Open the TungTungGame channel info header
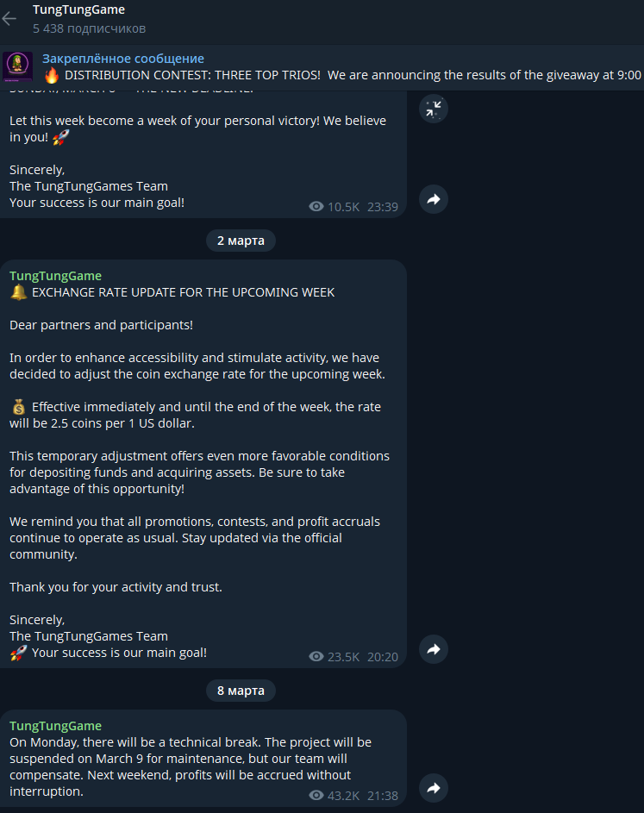This screenshot has height=813, width=644. click(78, 9)
